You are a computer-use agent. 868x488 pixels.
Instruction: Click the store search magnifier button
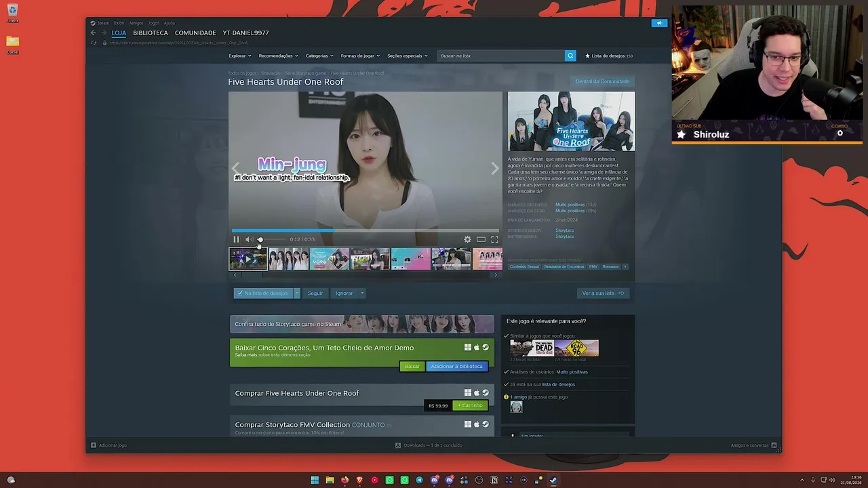570,56
